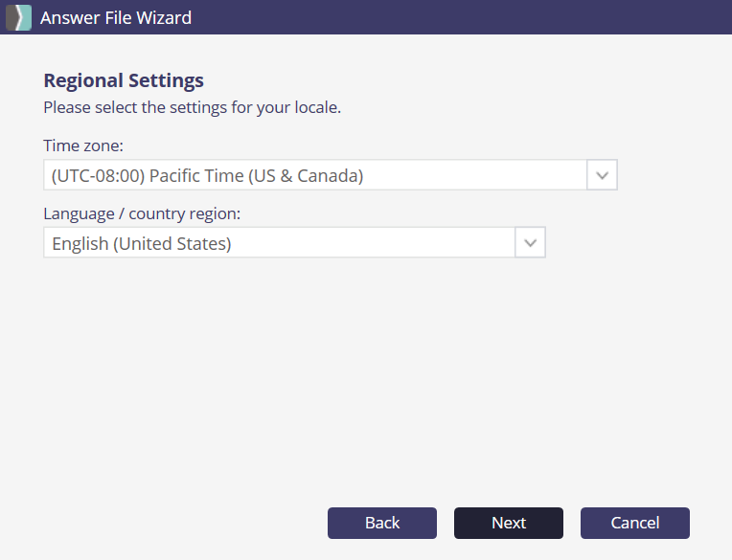The height and width of the screenshot is (560, 732).
Task: Go to the previous step with Back
Action: click(x=382, y=523)
